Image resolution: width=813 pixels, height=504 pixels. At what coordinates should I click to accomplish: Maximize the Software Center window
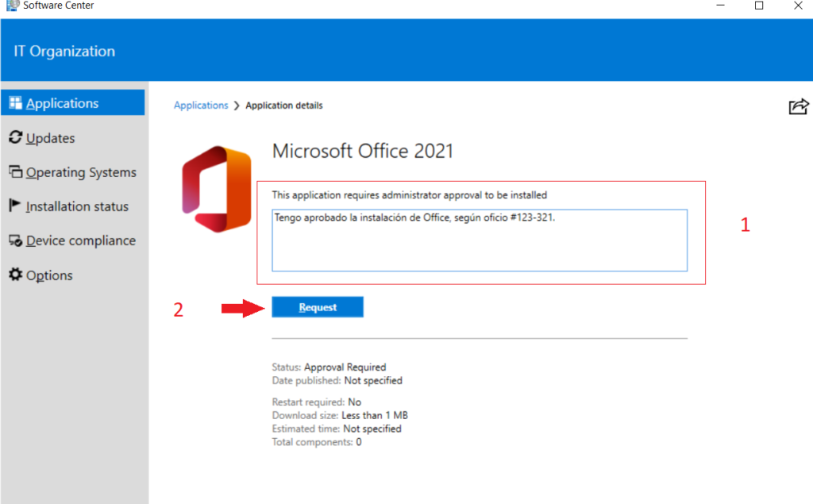pos(759,6)
